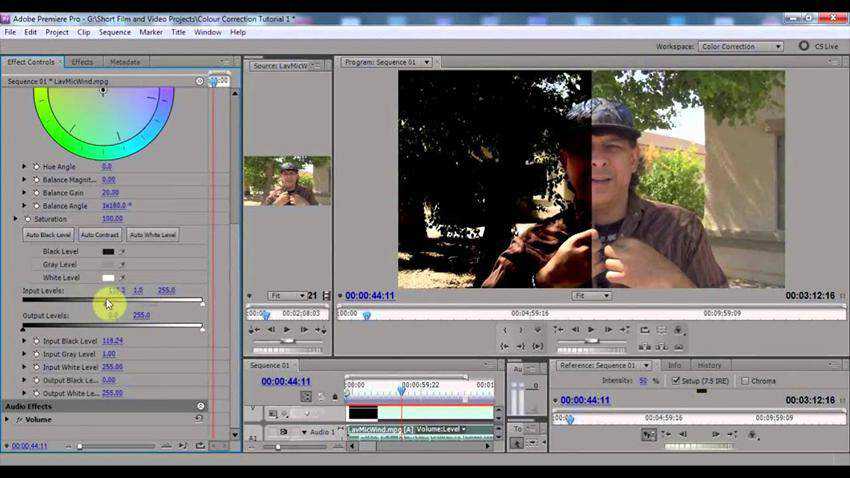Play the Program monitor sequence
850x478 pixels.
coord(590,329)
